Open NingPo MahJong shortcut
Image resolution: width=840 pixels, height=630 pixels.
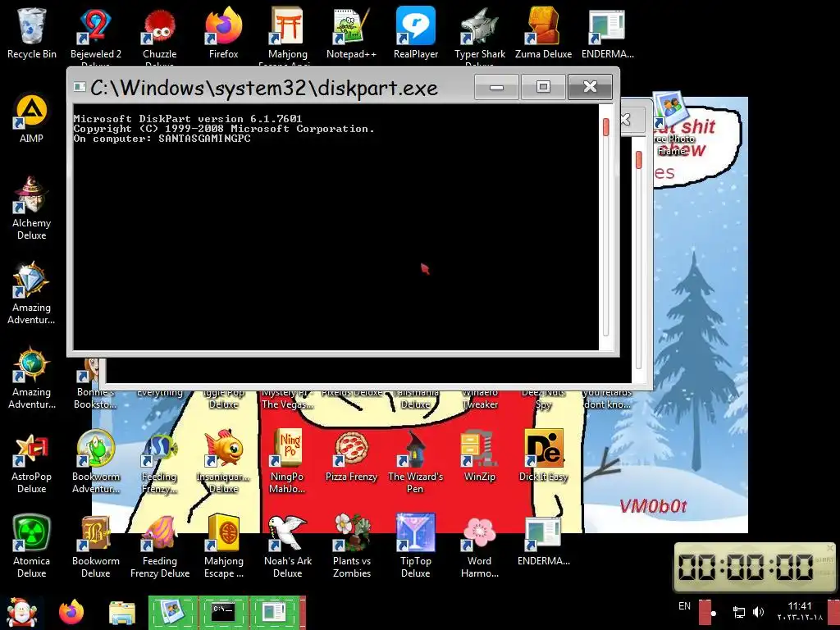pyautogui.click(x=288, y=462)
